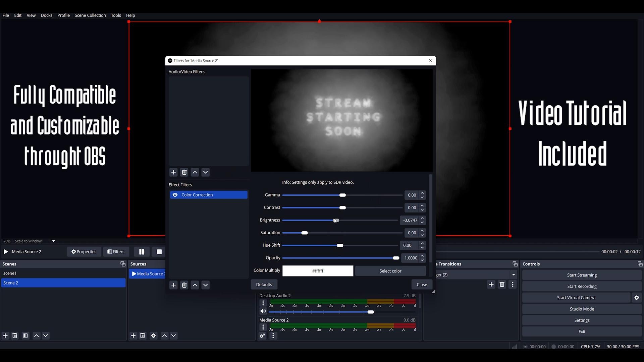Viewport: 644px width, 362px height.
Task: Remove the selected Effect filter
Action: click(x=184, y=285)
